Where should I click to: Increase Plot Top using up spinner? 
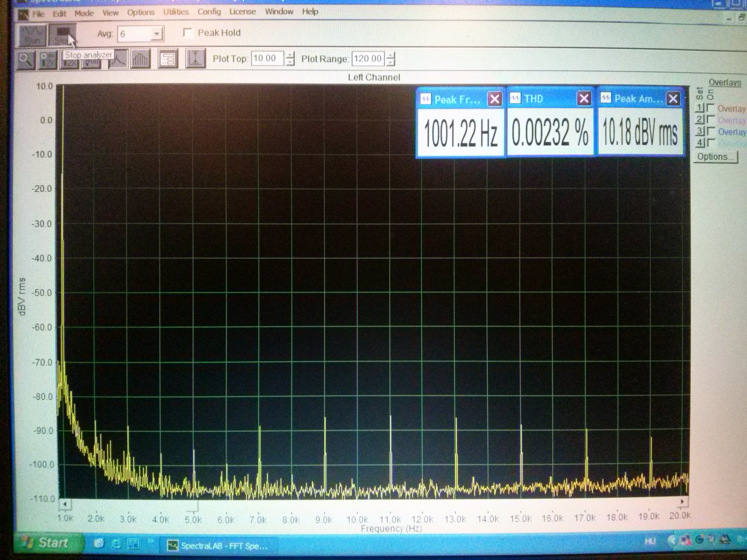(290, 55)
